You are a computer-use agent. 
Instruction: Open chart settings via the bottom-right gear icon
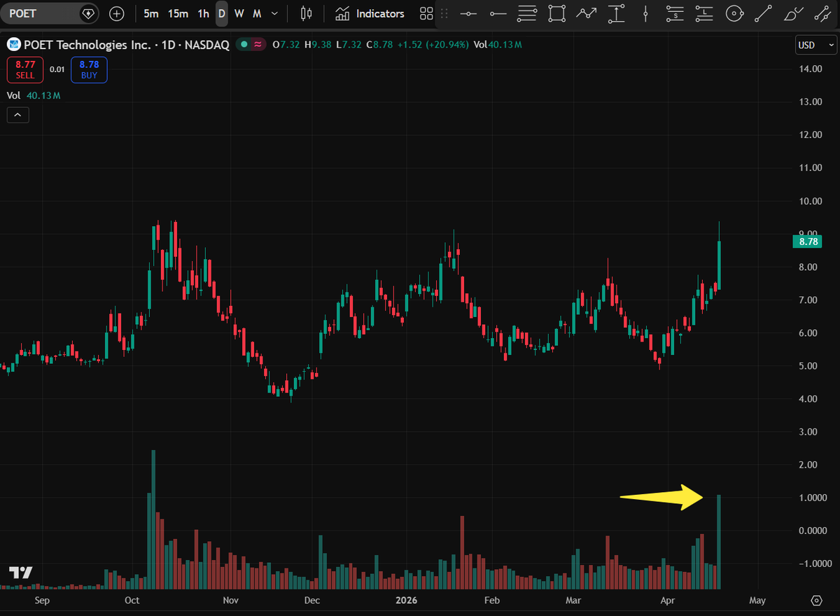point(816,601)
